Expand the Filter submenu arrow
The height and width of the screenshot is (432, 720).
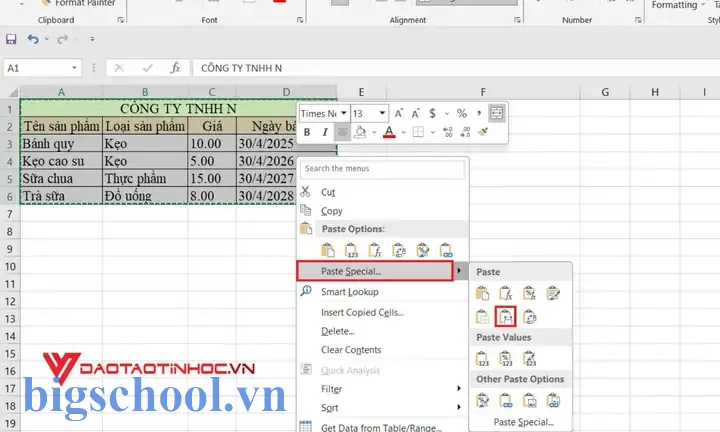point(459,389)
